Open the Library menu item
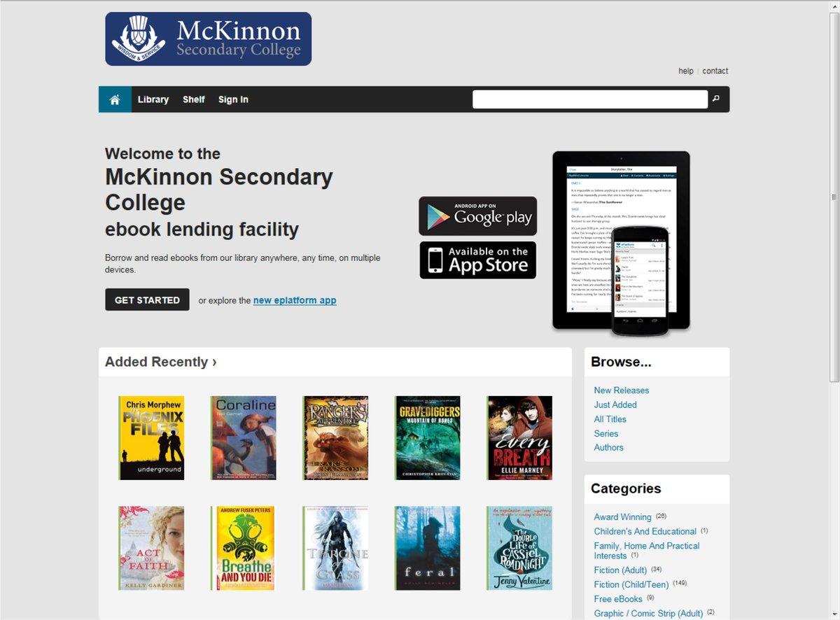 (153, 99)
